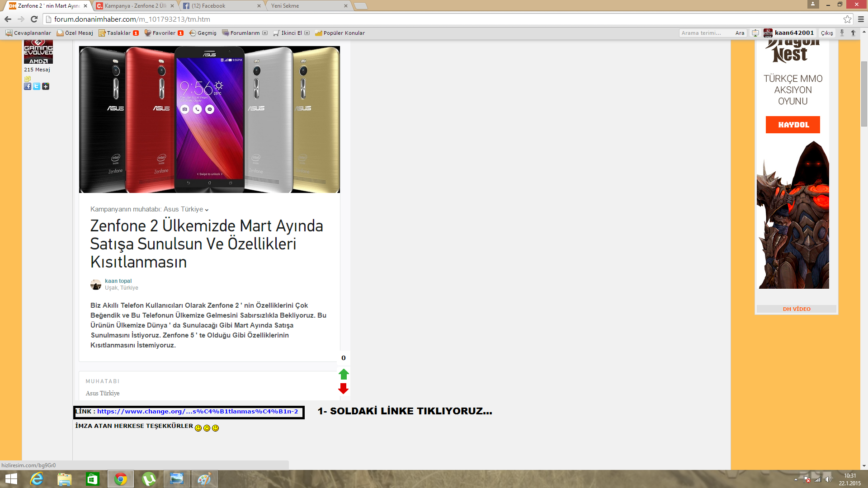The width and height of the screenshot is (868, 488).
Task: Go back using the browser back arrow
Action: pyautogui.click(x=8, y=19)
